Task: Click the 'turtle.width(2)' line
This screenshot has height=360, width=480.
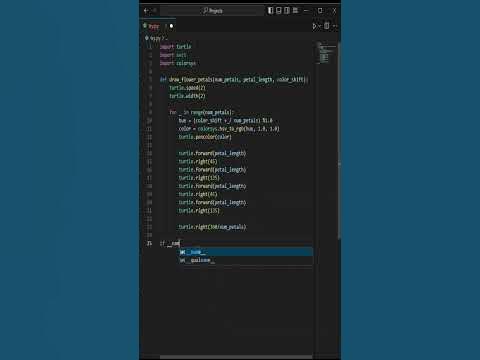Action: (187, 96)
